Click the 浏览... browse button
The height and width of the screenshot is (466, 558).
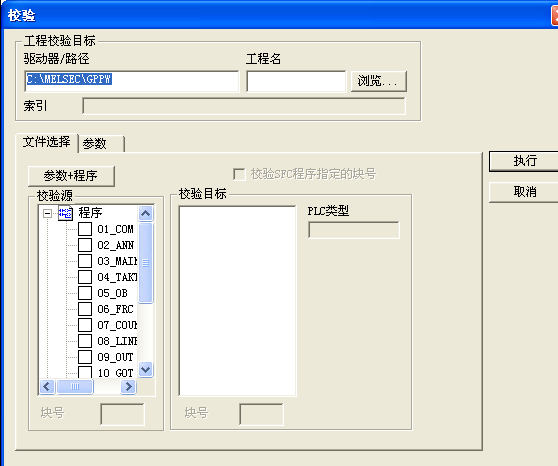coord(379,82)
